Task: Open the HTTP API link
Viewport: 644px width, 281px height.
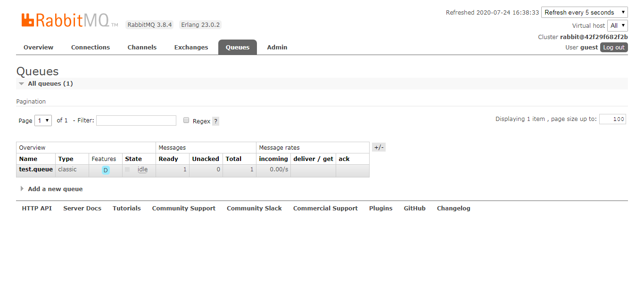Action: click(37, 208)
